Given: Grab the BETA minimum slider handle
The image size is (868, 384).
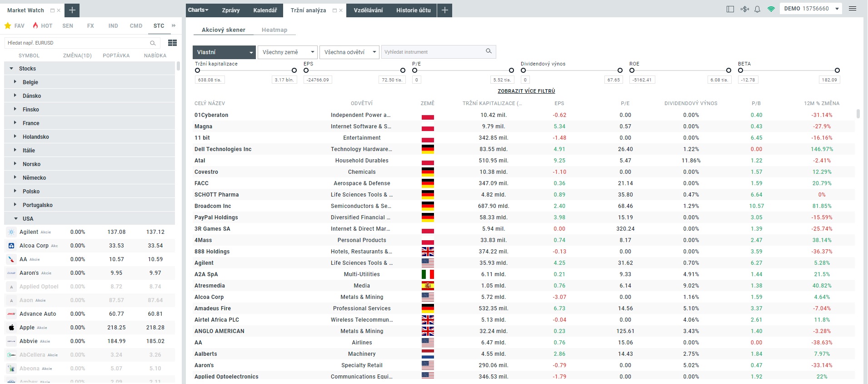Looking at the screenshot, I should (740, 70).
